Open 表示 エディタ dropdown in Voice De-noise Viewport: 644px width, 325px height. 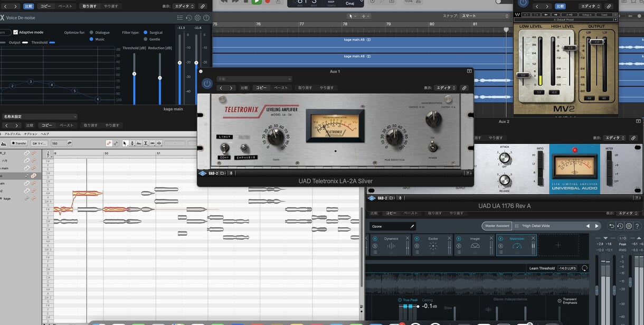coord(184,6)
